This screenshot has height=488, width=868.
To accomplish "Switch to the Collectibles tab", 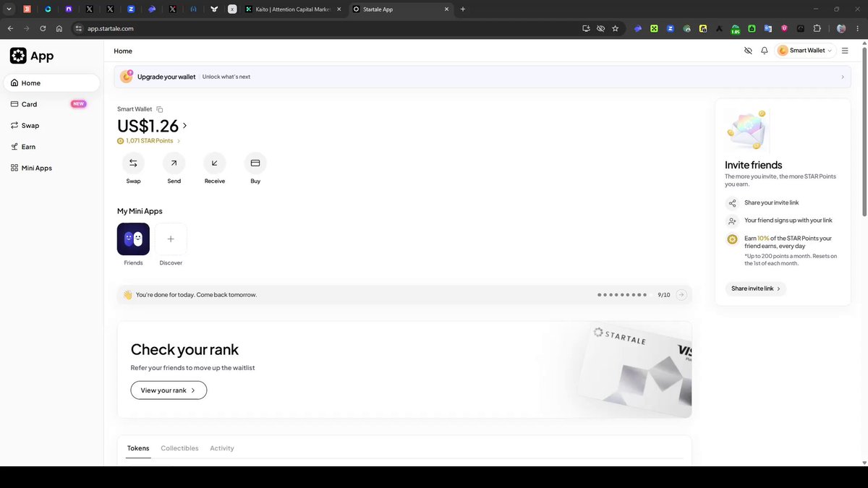I will point(179,448).
